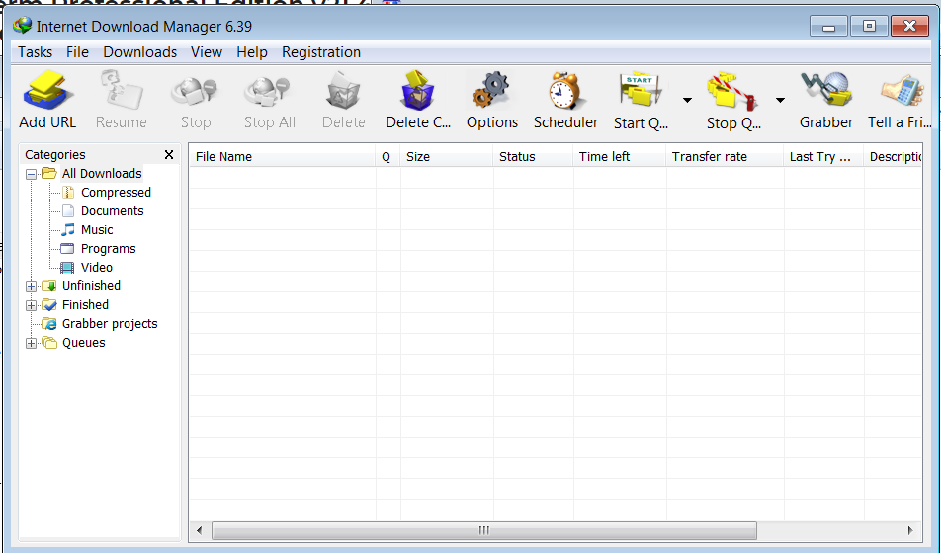This screenshot has width=946, height=560.
Task: Close the Categories panel
Action: (169, 155)
